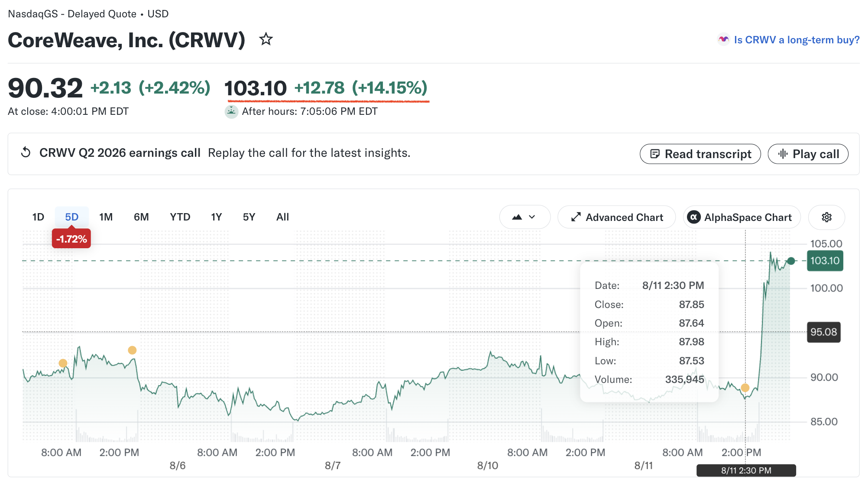Show the 5Y chart range
The image size is (868, 483).
[x=249, y=217]
